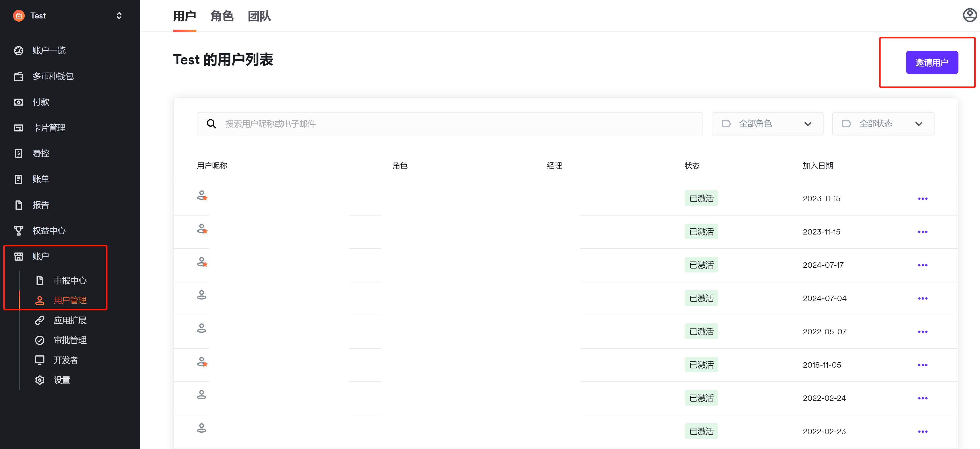Click the 审批管理 checkmark icon
980x449 pixels.
39,340
